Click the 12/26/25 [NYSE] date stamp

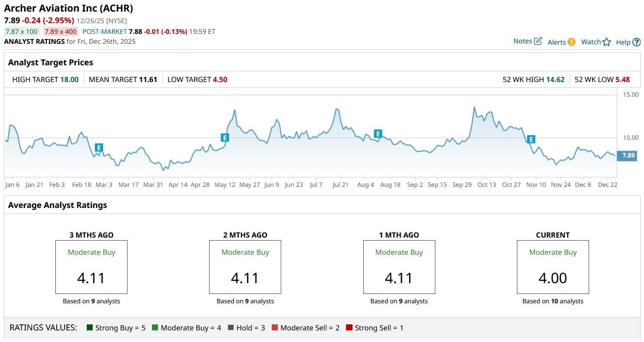click(x=102, y=21)
